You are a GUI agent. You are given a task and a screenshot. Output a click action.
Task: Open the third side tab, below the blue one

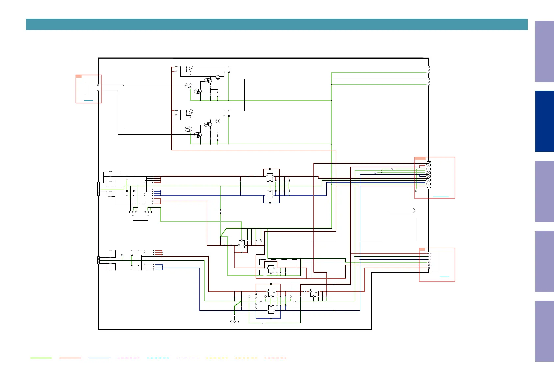click(544, 191)
